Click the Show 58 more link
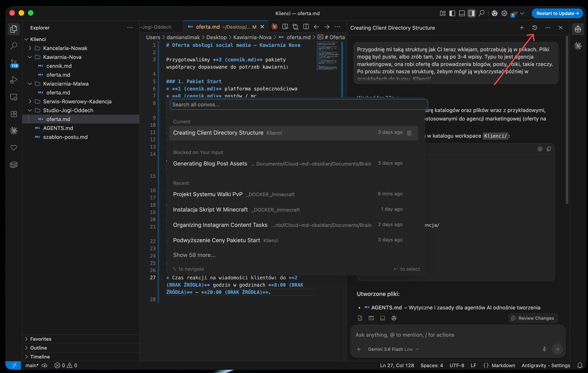The image size is (588, 373). (x=194, y=255)
